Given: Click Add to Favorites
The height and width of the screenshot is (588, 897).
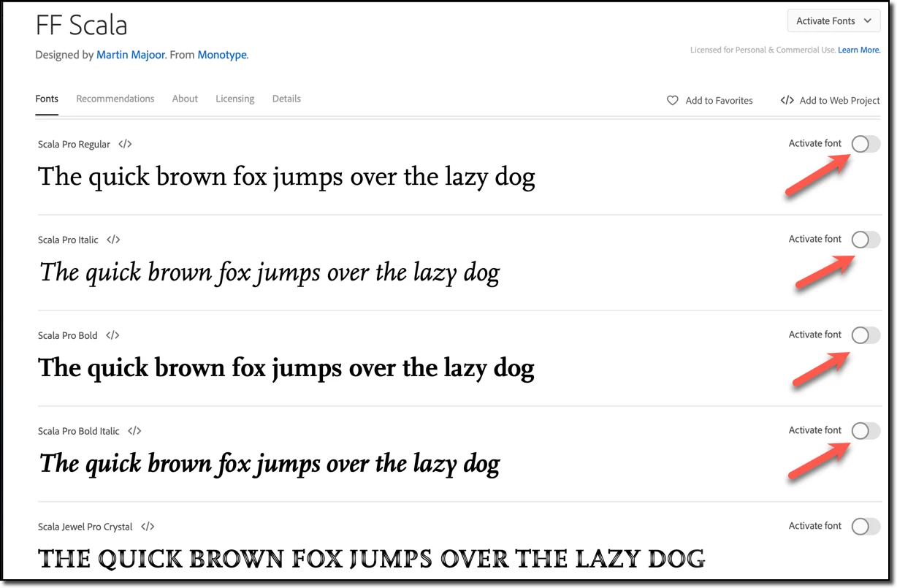Looking at the screenshot, I should (709, 101).
